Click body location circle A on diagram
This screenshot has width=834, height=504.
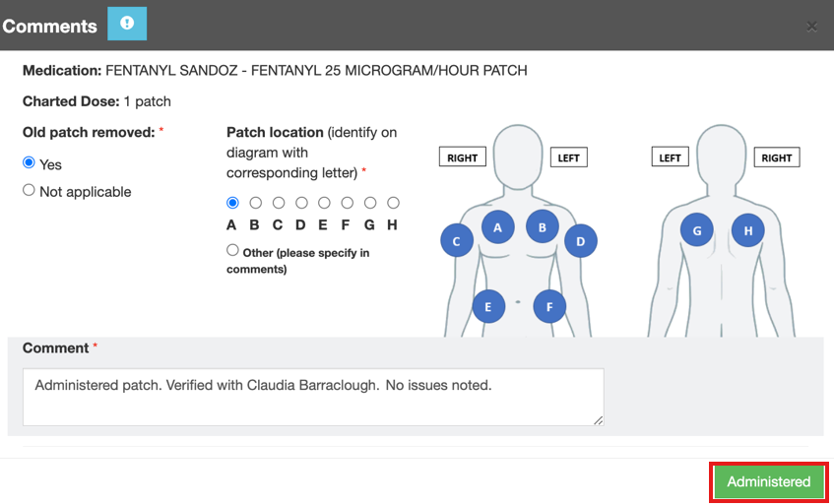tap(497, 227)
